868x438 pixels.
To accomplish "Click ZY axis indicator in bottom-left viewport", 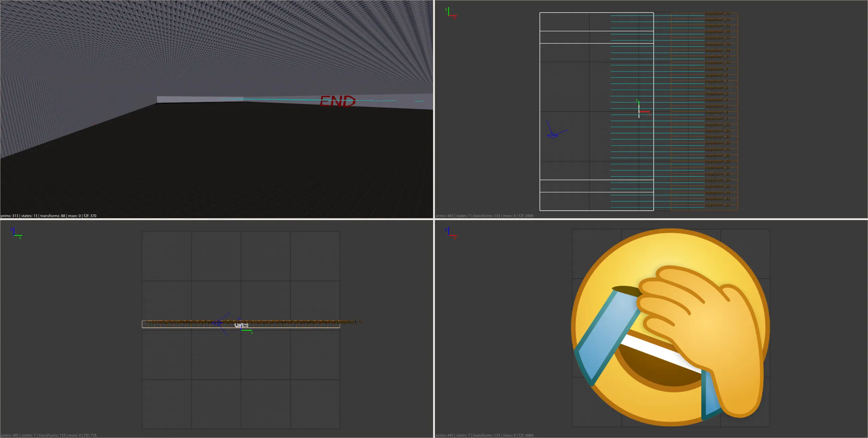I will pyautogui.click(x=17, y=233).
